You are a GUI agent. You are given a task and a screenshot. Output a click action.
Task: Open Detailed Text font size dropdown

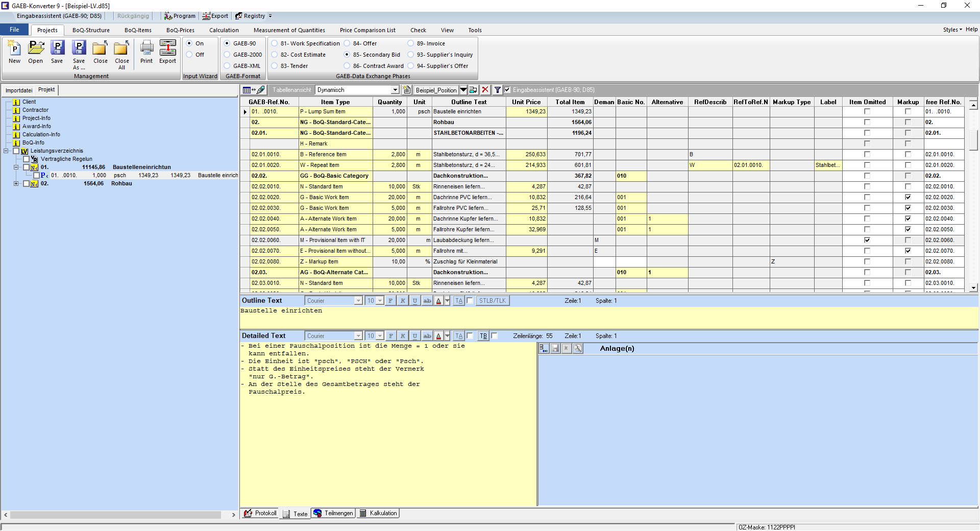[380, 336]
